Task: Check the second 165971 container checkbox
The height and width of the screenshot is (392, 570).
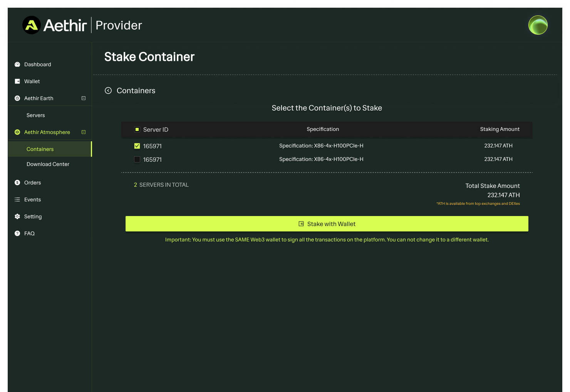Action: point(137,160)
